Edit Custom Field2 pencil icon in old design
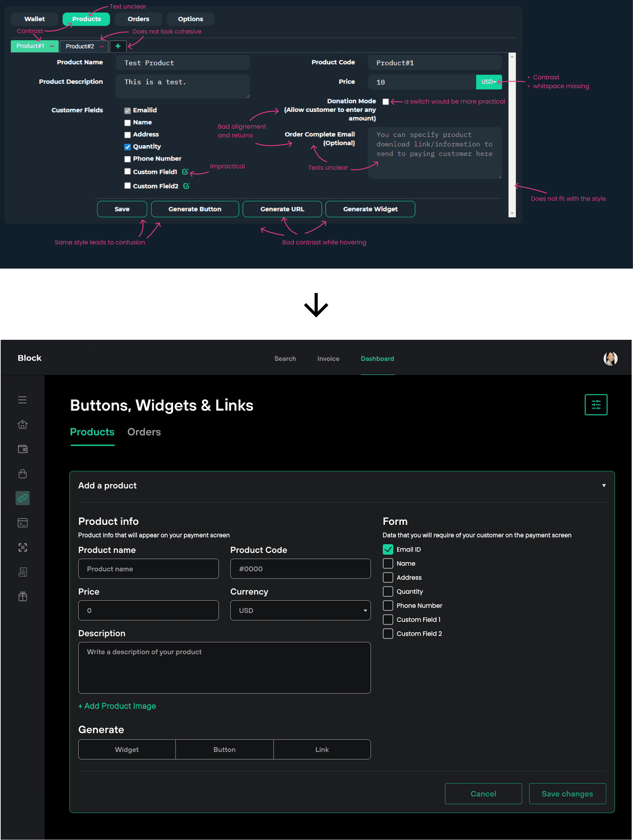Viewport: 633px width, 840px height. click(186, 186)
